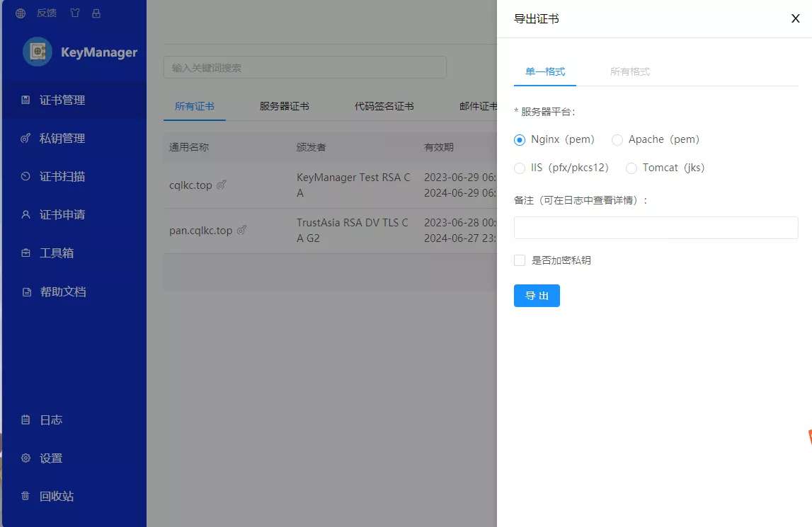Select IIS (pfx/pkcs12) option

click(x=520, y=168)
